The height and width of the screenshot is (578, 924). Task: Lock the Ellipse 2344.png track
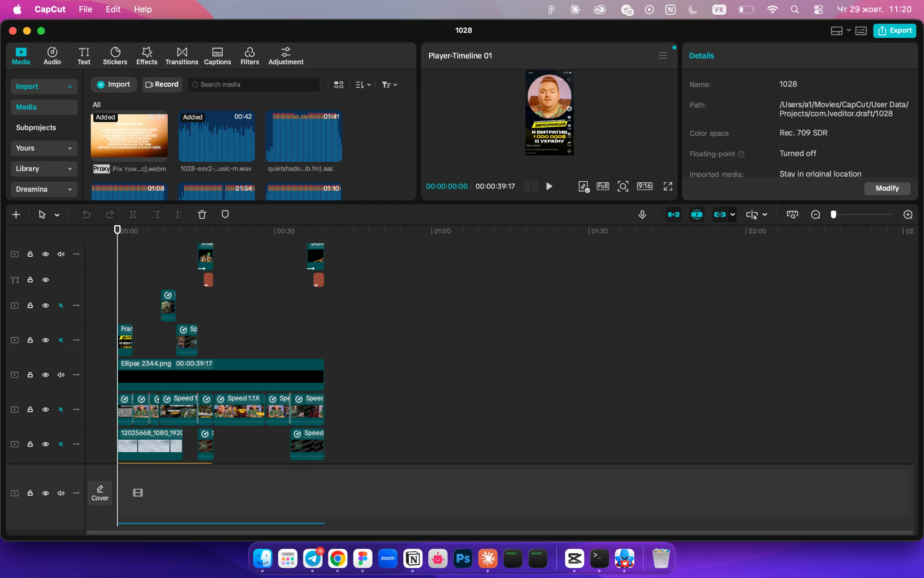(30, 375)
